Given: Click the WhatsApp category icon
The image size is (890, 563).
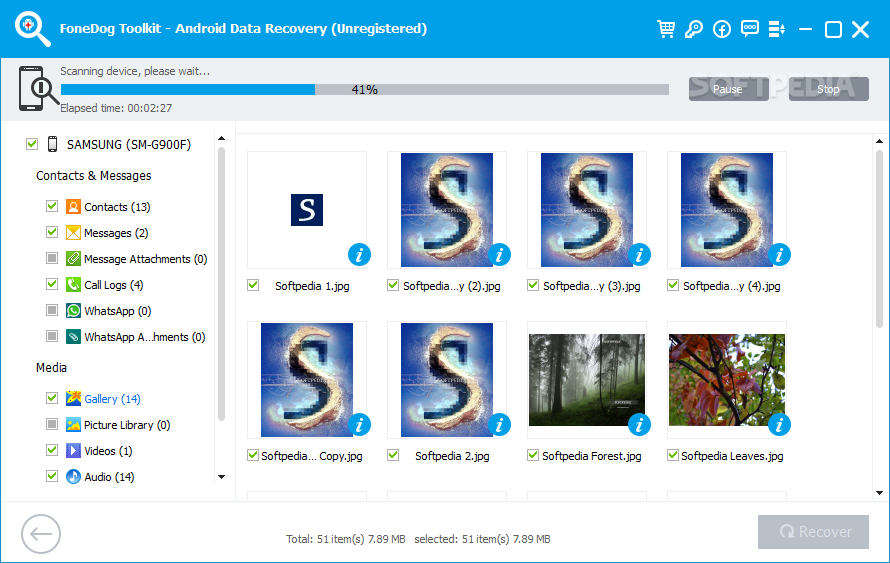Looking at the screenshot, I should pyautogui.click(x=73, y=310).
